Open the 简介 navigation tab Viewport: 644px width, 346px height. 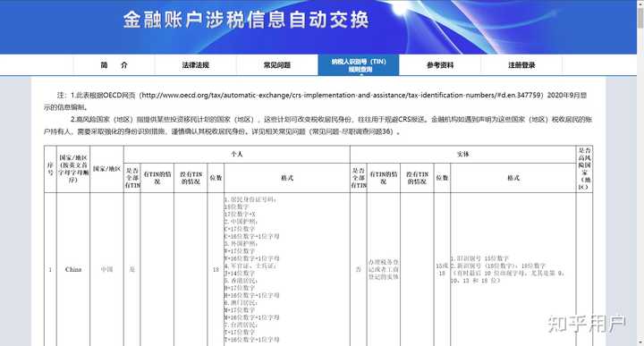click(114, 65)
